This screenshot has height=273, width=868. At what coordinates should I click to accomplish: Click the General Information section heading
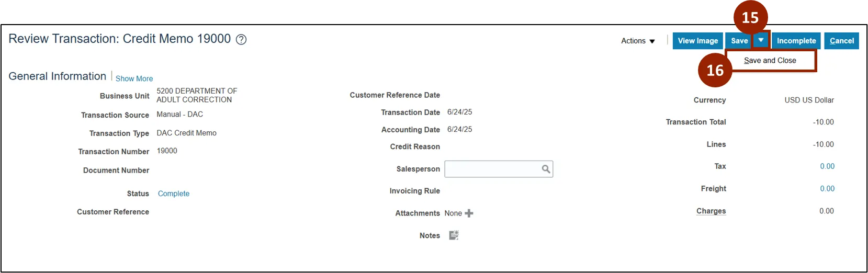point(58,76)
